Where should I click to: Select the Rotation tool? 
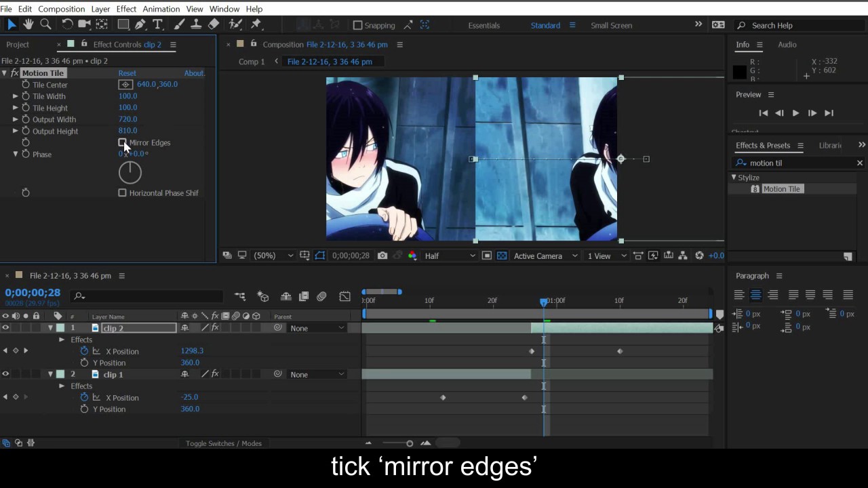67,24
